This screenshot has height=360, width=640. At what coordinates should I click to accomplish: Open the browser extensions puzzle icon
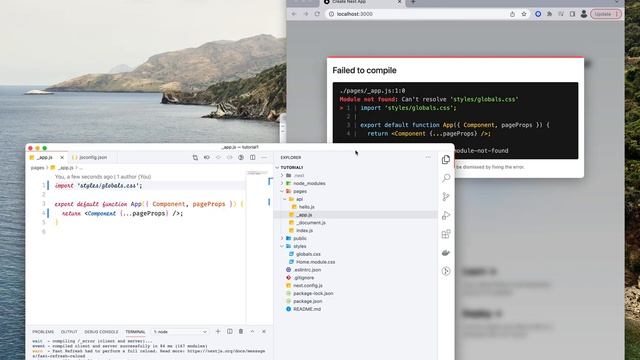coord(549,14)
